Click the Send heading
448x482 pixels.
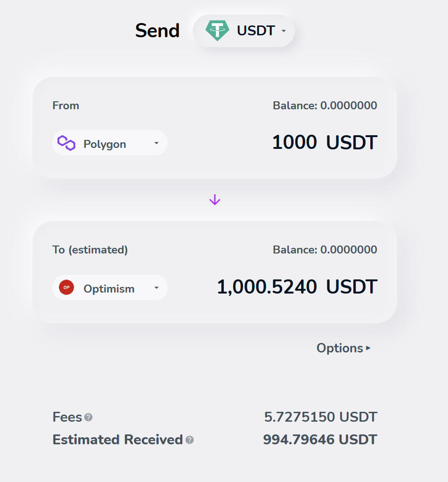point(157,30)
